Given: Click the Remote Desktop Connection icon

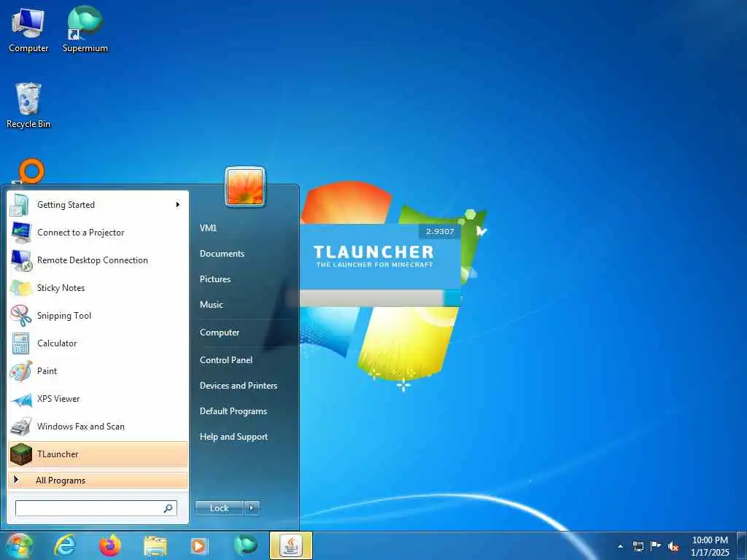Looking at the screenshot, I should pyautogui.click(x=21, y=260).
